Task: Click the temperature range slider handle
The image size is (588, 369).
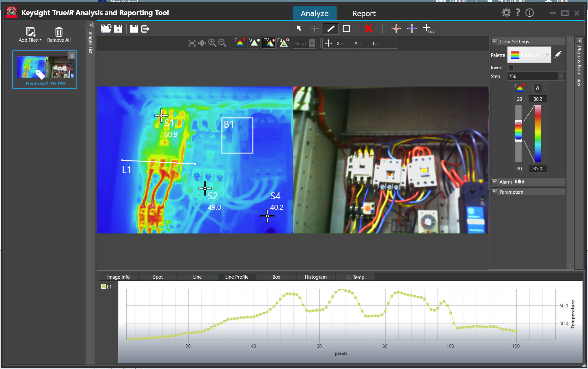Action: coord(519,131)
